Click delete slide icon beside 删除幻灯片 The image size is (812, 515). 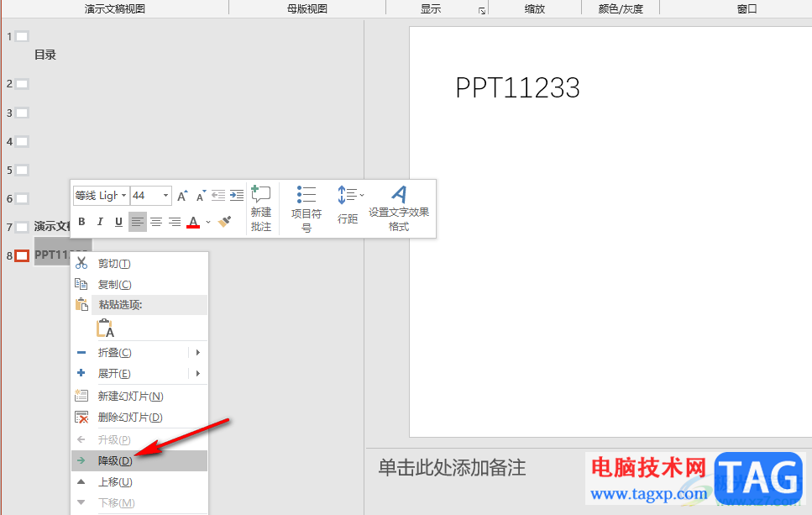[81, 417]
